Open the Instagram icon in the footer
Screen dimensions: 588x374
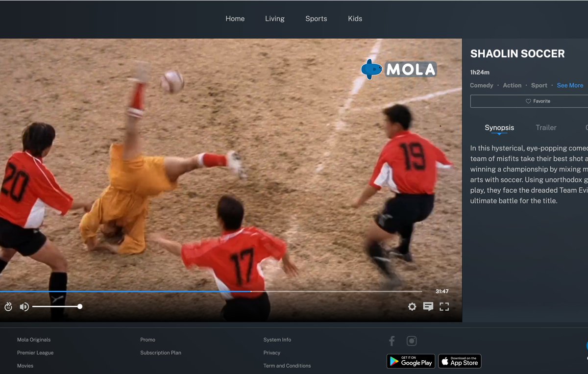(412, 341)
